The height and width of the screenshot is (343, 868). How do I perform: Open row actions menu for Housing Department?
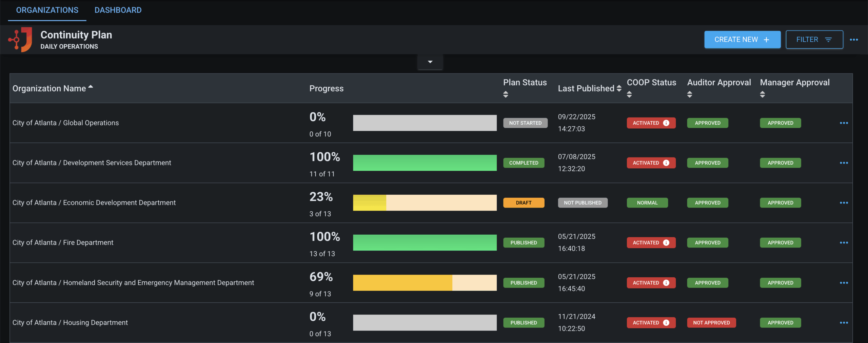[x=844, y=322]
